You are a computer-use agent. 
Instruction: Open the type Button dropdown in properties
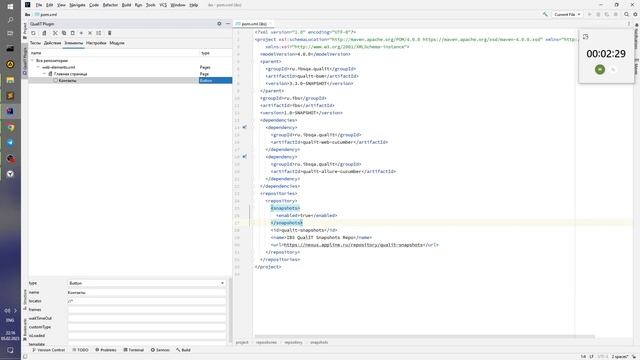[x=147, y=283]
